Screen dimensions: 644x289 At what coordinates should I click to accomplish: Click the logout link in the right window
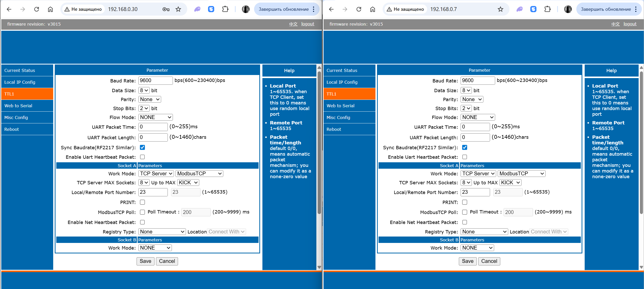[x=630, y=24]
